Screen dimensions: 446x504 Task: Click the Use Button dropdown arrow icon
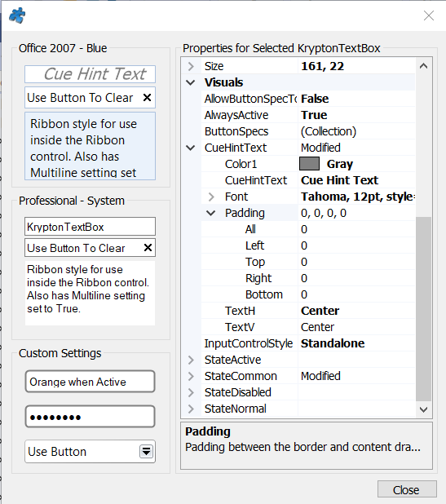(146, 452)
